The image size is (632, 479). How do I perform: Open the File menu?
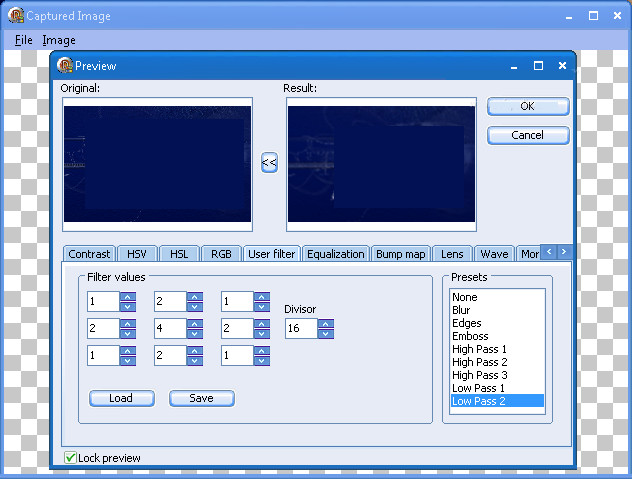pyautogui.click(x=23, y=40)
